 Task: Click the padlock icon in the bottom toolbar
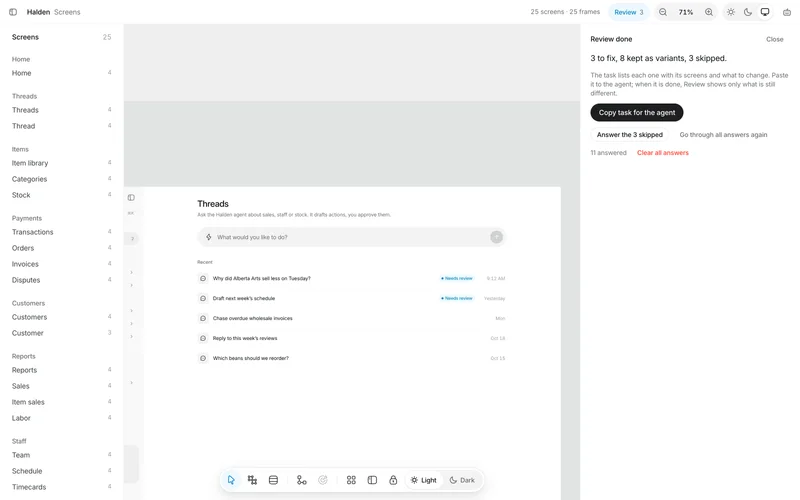coord(393,480)
